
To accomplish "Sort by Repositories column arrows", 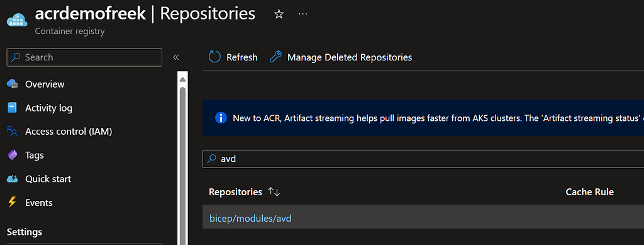I will click(274, 192).
